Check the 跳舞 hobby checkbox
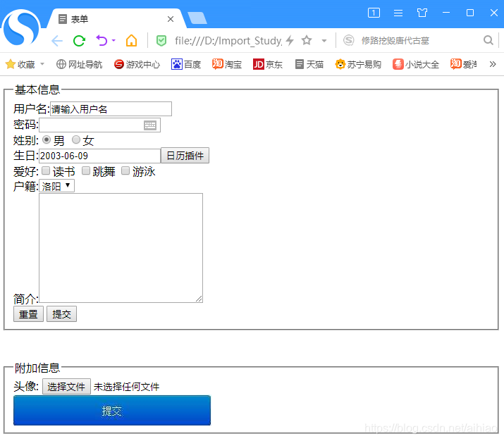The height and width of the screenshot is (441, 504). (86, 170)
